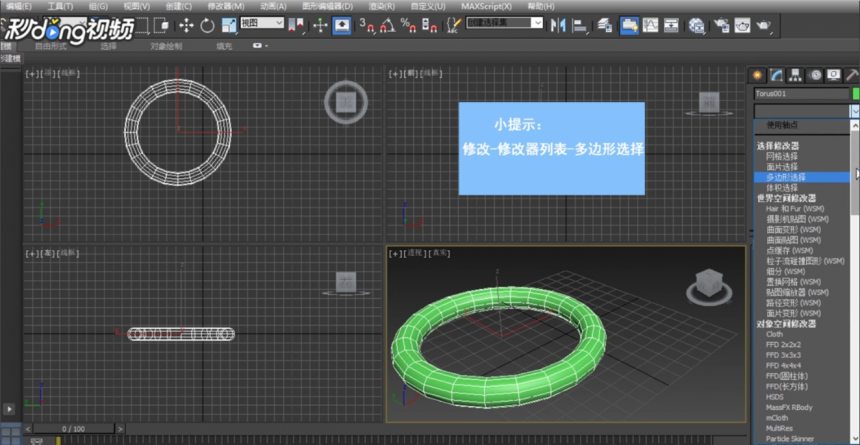Open the Material Editor
Viewport: 860px width, 445px height.
(x=697, y=25)
